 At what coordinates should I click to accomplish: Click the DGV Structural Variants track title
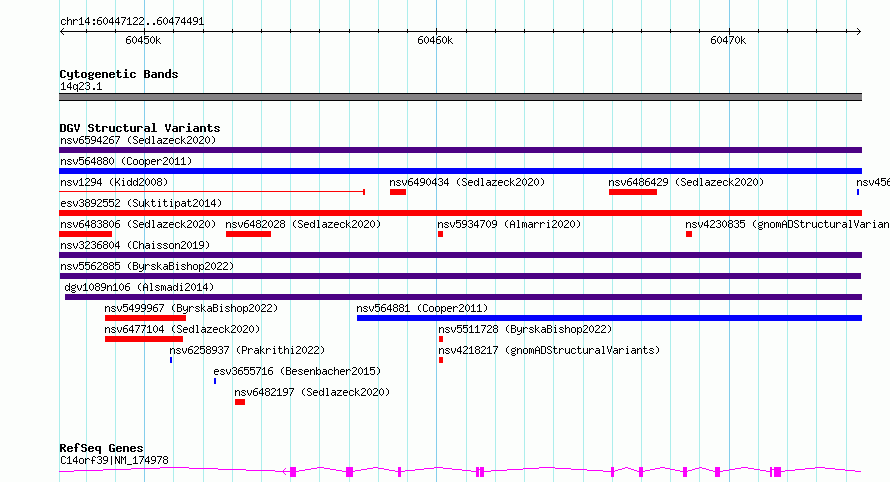click(140, 128)
